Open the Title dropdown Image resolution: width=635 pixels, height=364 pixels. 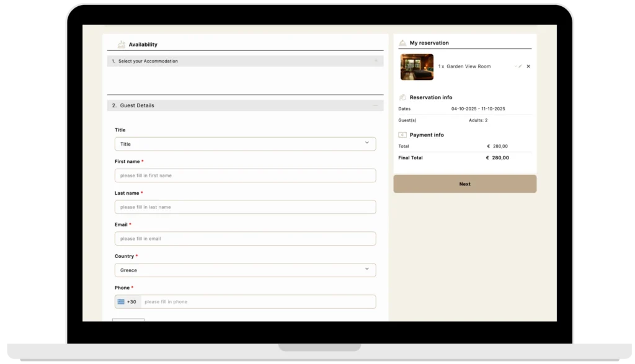point(245,144)
